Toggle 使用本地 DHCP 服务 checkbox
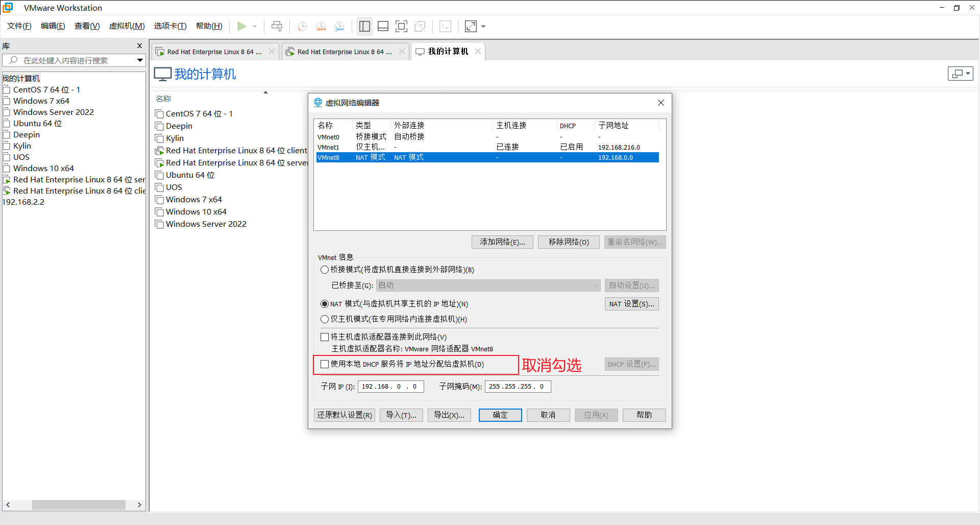Image resolution: width=980 pixels, height=525 pixels. (x=325, y=364)
